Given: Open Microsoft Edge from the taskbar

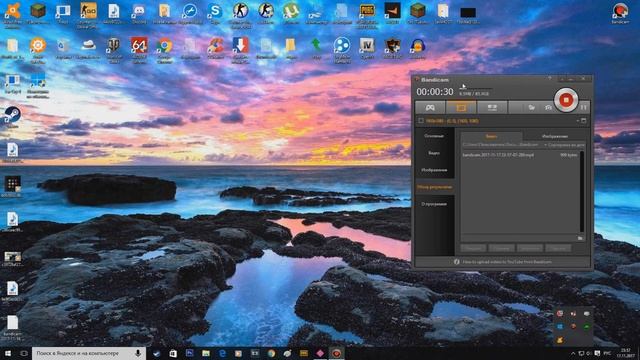Looking at the screenshot, I should [x=222, y=353].
